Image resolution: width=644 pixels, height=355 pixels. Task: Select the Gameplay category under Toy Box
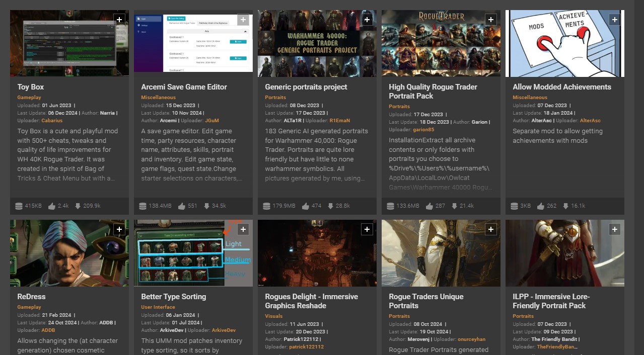tap(29, 98)
